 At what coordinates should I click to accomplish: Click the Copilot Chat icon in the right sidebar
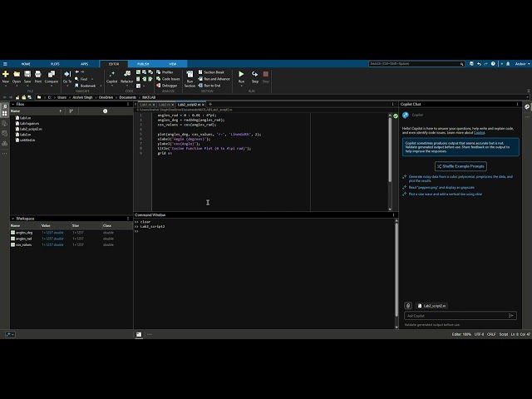coord(527,106)
